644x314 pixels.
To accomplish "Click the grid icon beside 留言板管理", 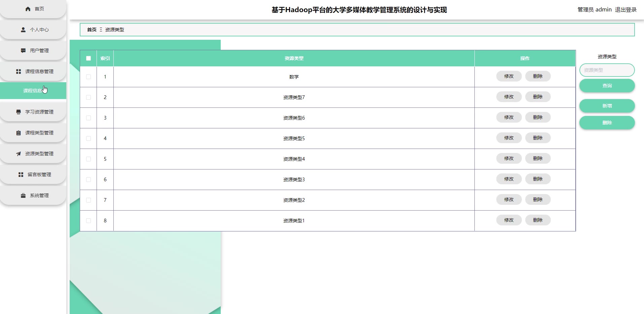I will [21, 175].
